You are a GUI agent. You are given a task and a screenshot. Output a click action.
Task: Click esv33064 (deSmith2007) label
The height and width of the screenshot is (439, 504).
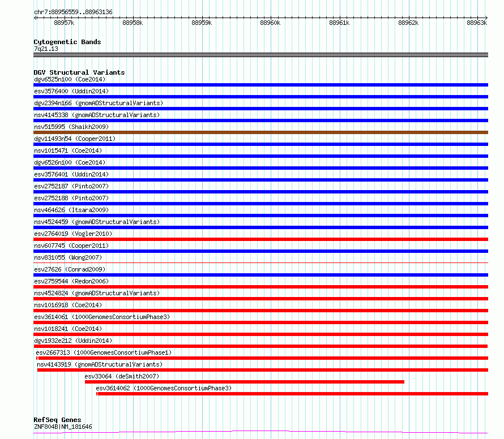pos(122,376)
